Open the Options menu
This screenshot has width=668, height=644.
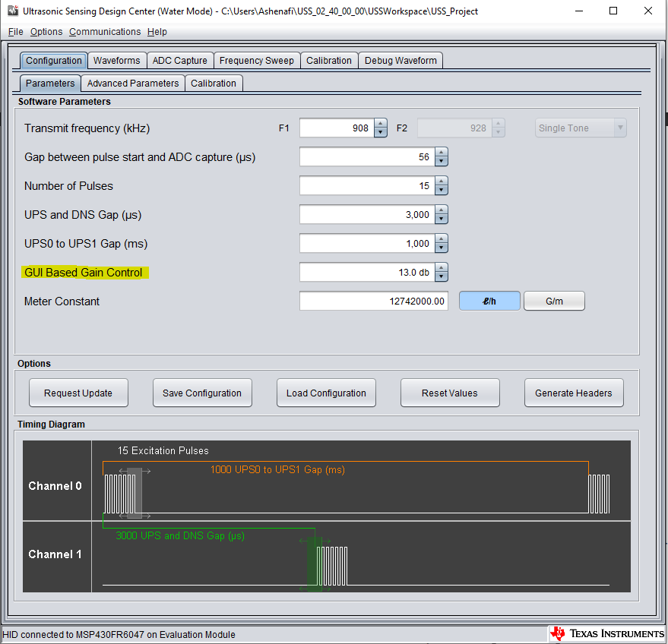(x=46, y=32)
